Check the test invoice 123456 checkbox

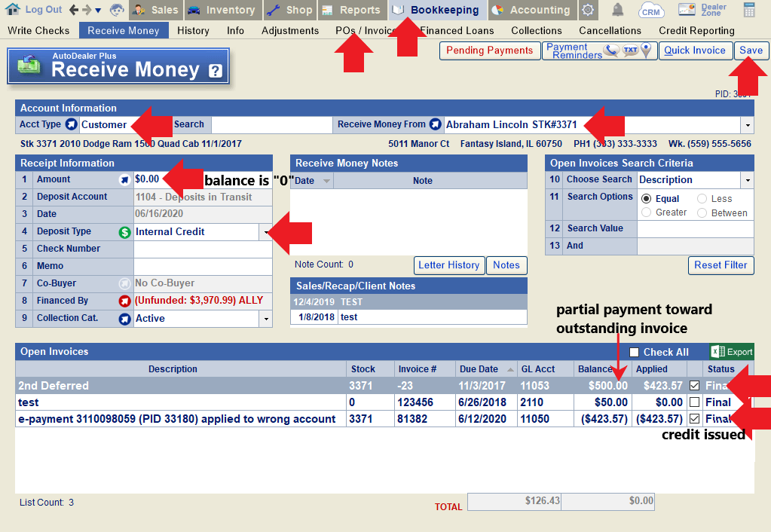[694, 402]
